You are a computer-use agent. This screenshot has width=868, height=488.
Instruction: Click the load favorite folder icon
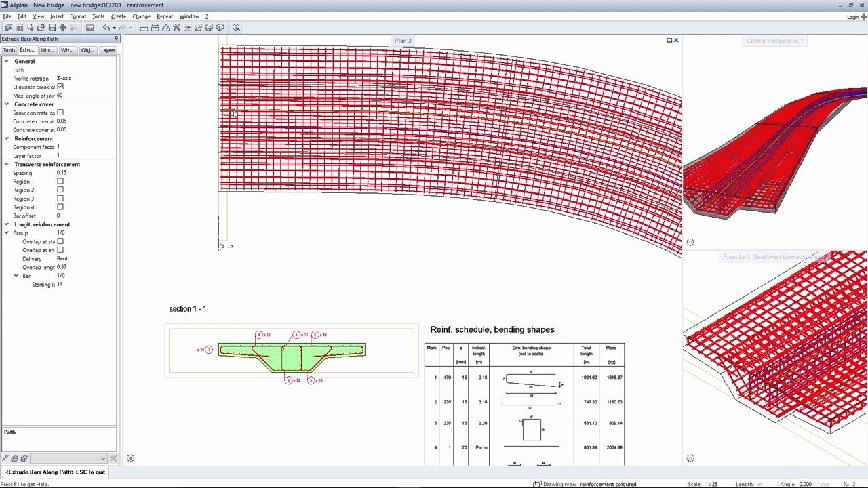(15, 458)
